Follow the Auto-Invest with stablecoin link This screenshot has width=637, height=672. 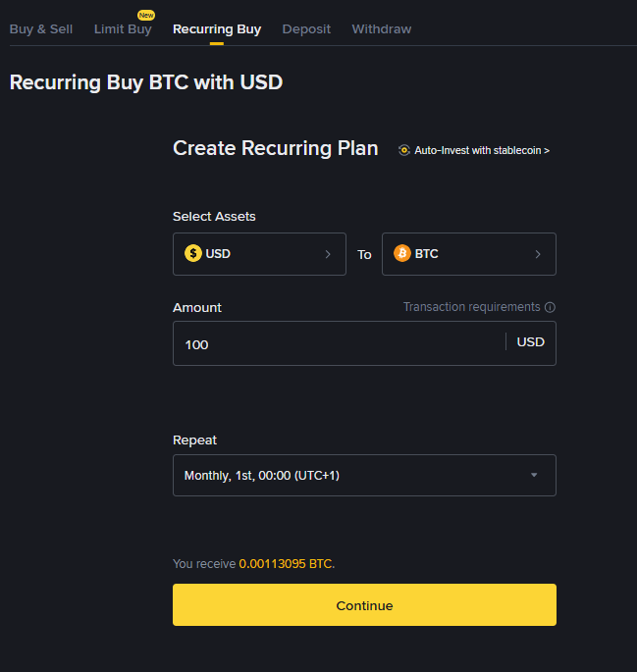click(482, 151)
